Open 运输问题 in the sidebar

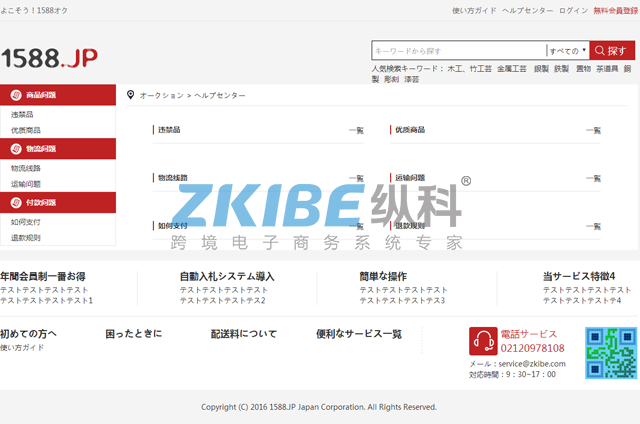(x=26, y=184)
